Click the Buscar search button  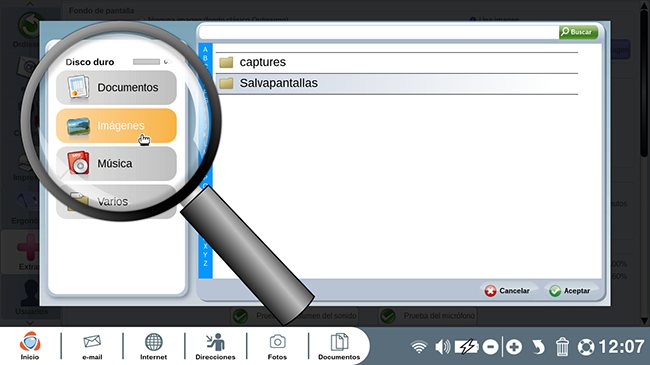pyautogui.click(x=578, y=32)
